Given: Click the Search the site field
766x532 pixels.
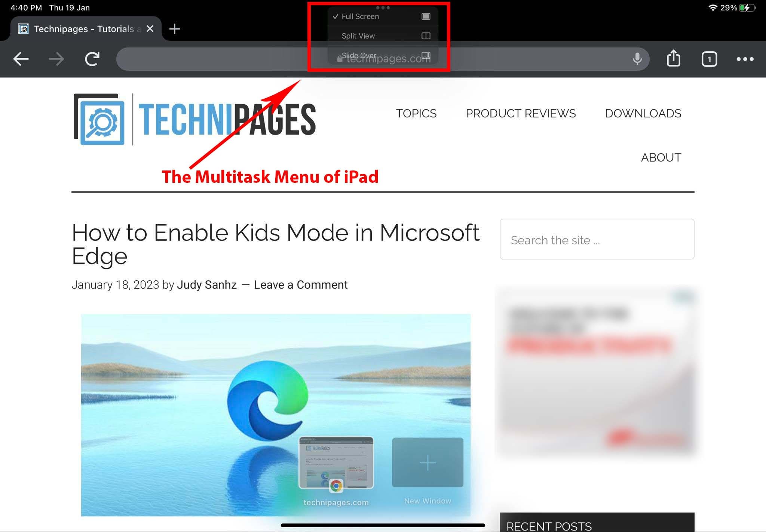Looking at the screenshot, I should coord(597,240).
